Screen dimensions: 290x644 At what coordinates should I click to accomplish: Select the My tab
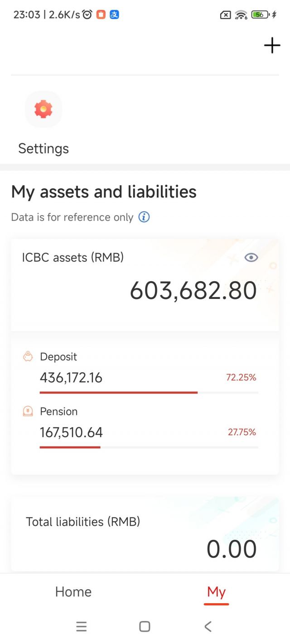click(x=216, y=591)
